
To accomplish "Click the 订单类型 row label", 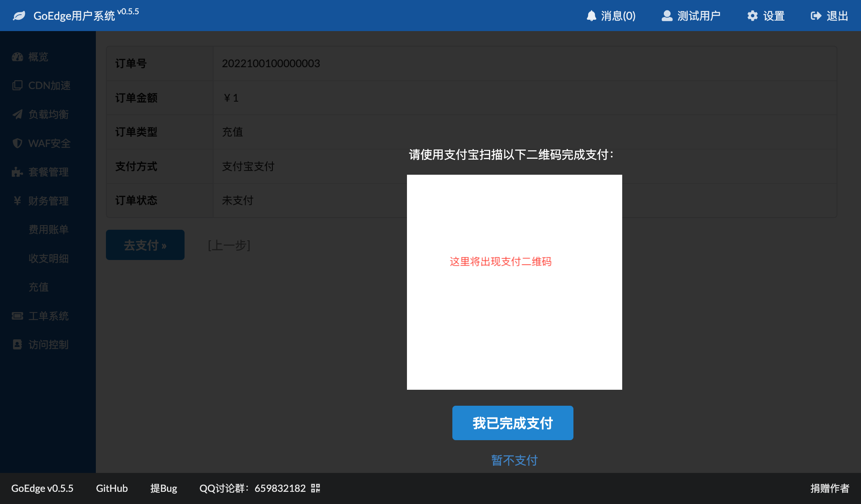I will [x=136, y=132].
